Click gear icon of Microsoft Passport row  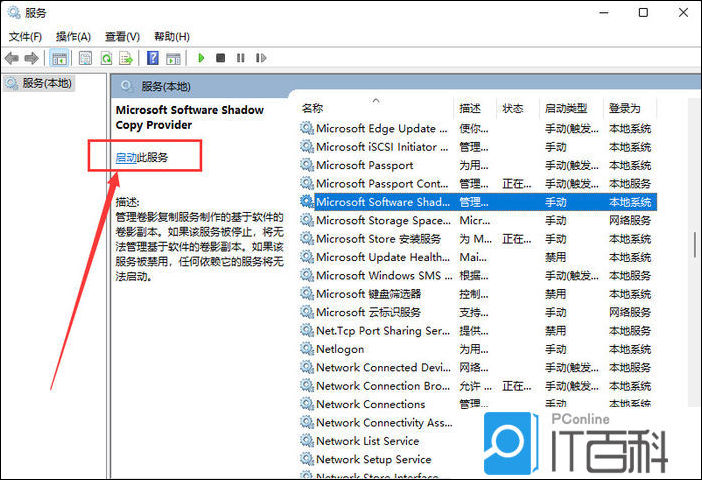tap(307, 165)
